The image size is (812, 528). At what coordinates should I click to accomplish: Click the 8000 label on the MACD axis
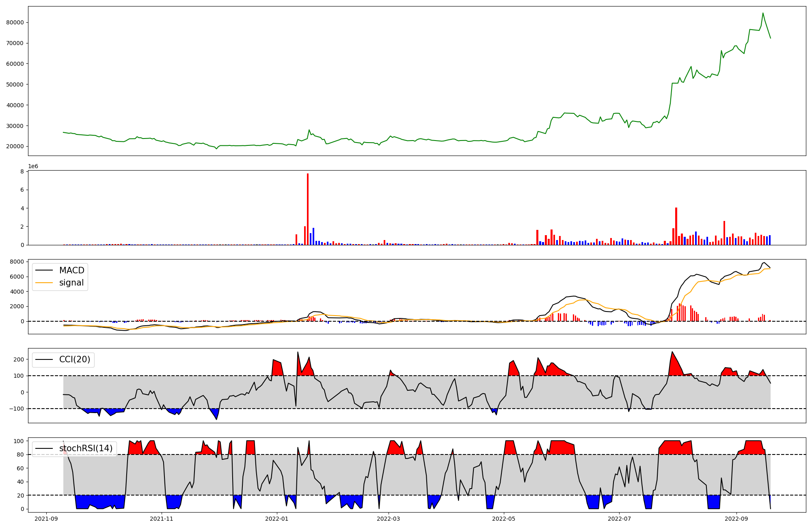click(16, 262)
